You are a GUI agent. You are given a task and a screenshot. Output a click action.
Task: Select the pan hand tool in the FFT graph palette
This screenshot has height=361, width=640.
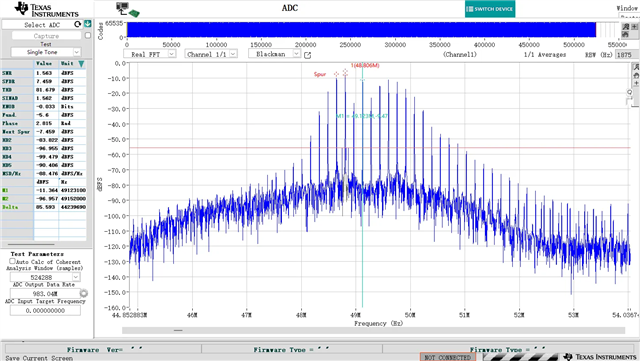[x=636, y=76]
